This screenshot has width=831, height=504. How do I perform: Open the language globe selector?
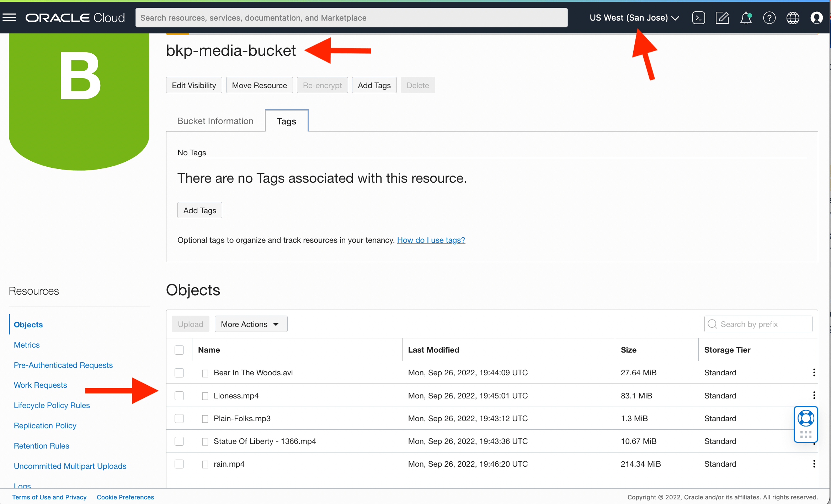(793, 17)
